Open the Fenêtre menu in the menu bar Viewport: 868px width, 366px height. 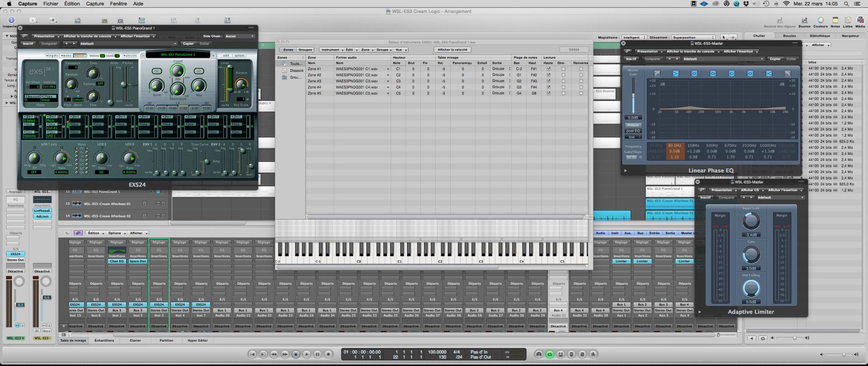point(118,4)
